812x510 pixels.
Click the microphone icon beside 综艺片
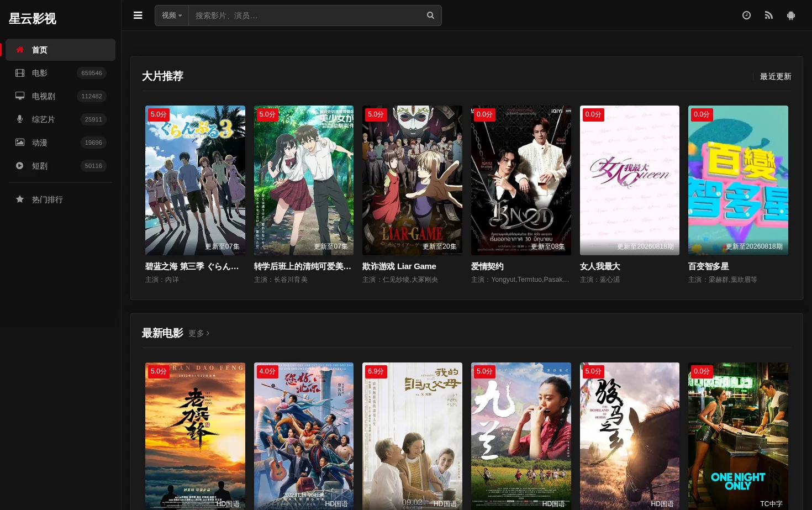[20, 119]
